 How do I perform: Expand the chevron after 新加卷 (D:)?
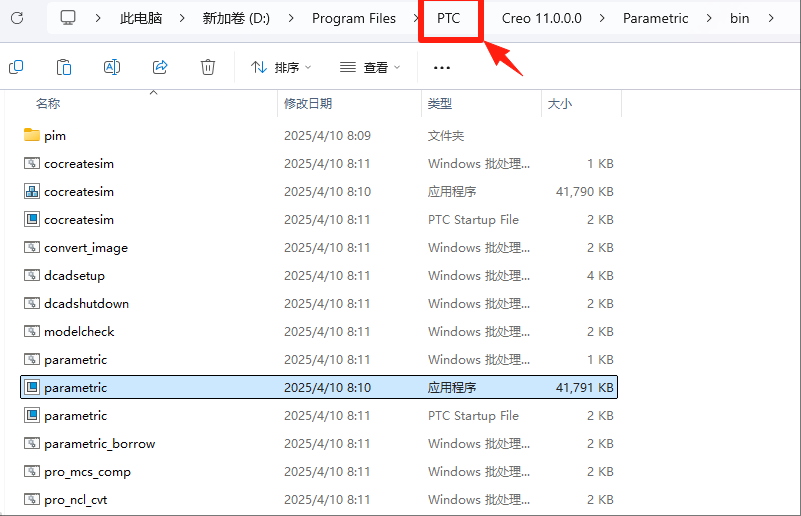click(x=291, y=18)
